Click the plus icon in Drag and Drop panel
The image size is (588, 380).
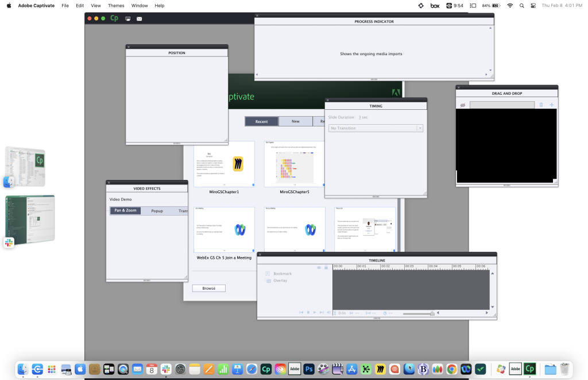click(552, 105)
